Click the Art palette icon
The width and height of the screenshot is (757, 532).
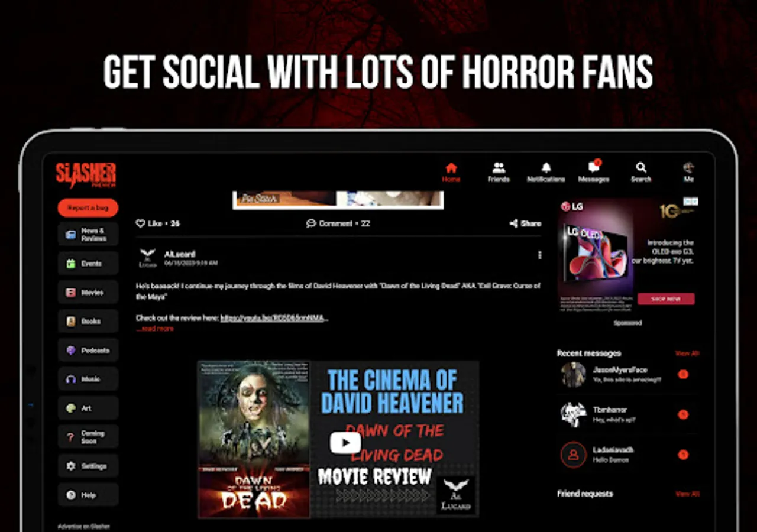pos(71,408)
